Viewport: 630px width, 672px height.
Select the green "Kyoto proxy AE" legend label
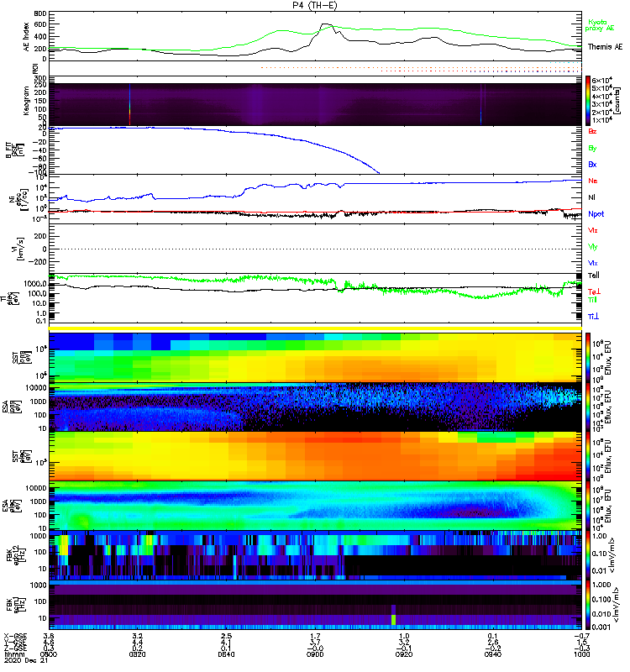600,25
